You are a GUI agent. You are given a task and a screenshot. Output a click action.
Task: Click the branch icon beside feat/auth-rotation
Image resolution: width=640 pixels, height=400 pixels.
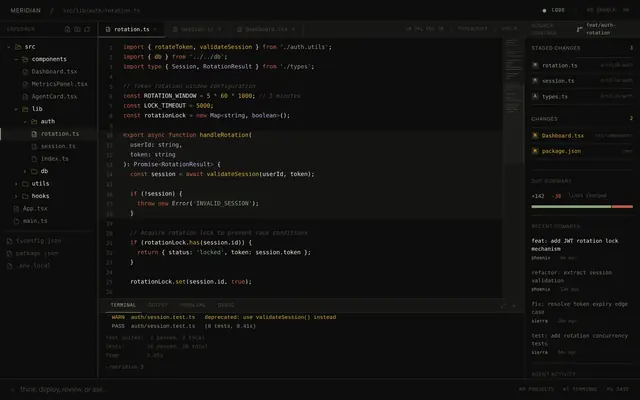[579, 29]
